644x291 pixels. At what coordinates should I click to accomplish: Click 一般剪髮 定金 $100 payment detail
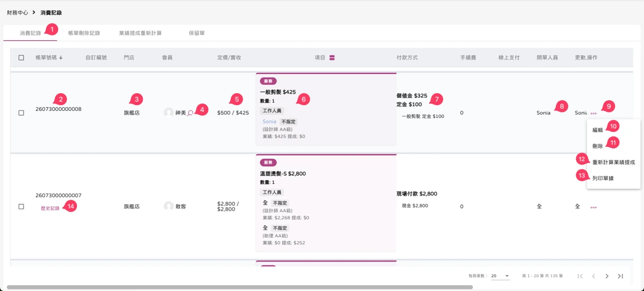click(x=423, y=116)
